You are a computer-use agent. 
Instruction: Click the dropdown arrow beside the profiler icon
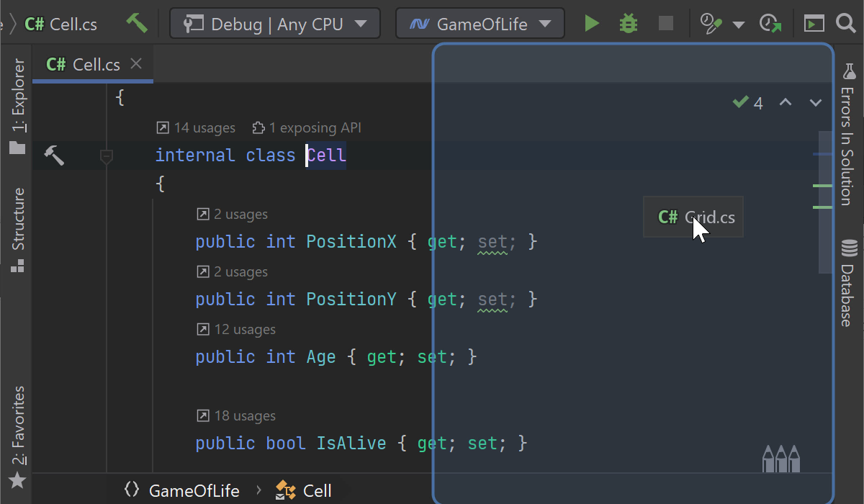737,23
